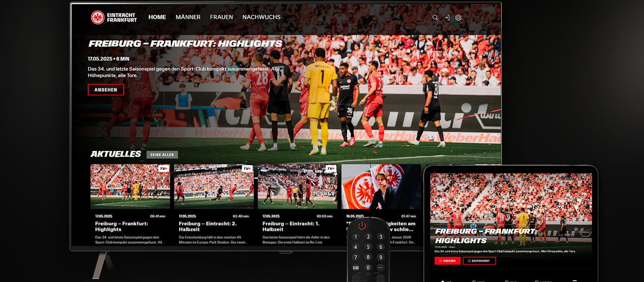Click TV+ badge on the 2. Halbzeit card
The width and height of the screenshot is (644, 282).
point(247,169)
